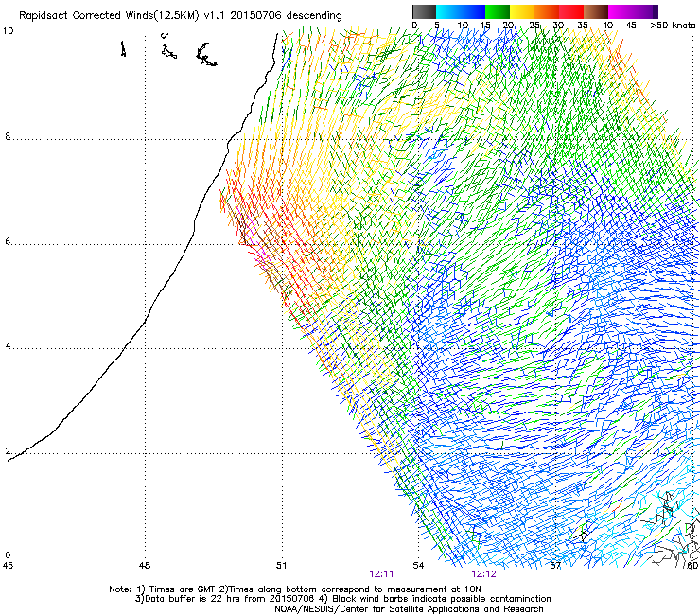This screenshot has height=615, width=700.
Task: Click the gray 0-5 knots color swatch
Action: tap(424, 11)
